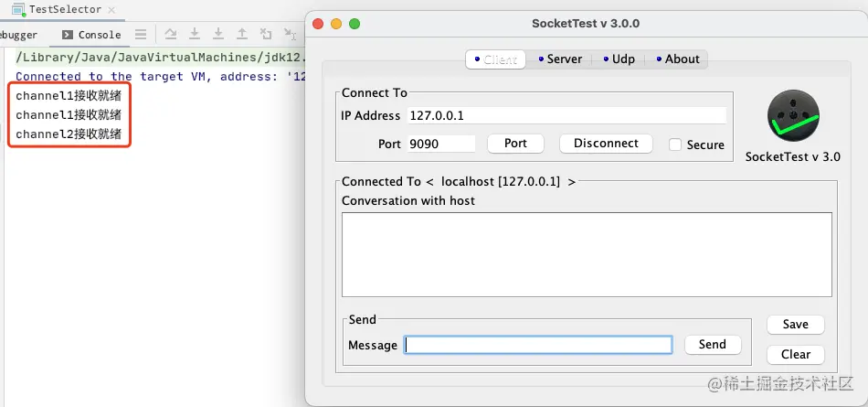This screenshot has width=868, height=407.
Task: Click the IP Address text field
Action: coord(566,116)
